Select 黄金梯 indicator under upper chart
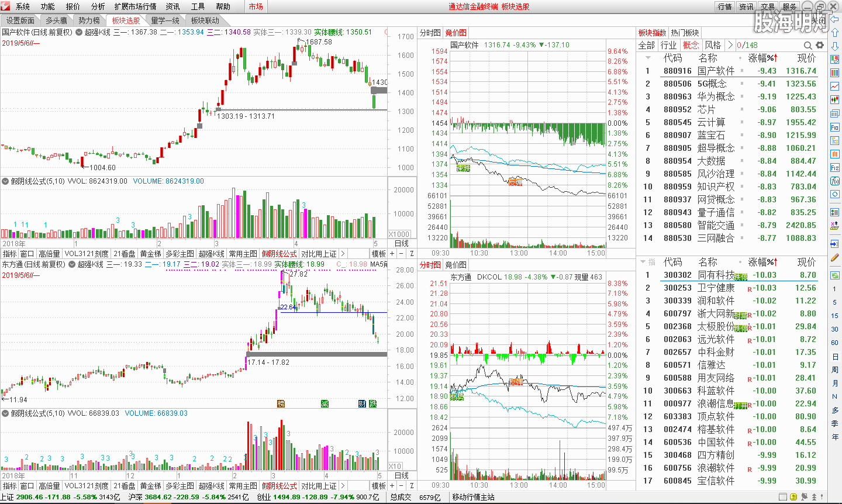This screenshot has height=504, width=842. point(150,254)
